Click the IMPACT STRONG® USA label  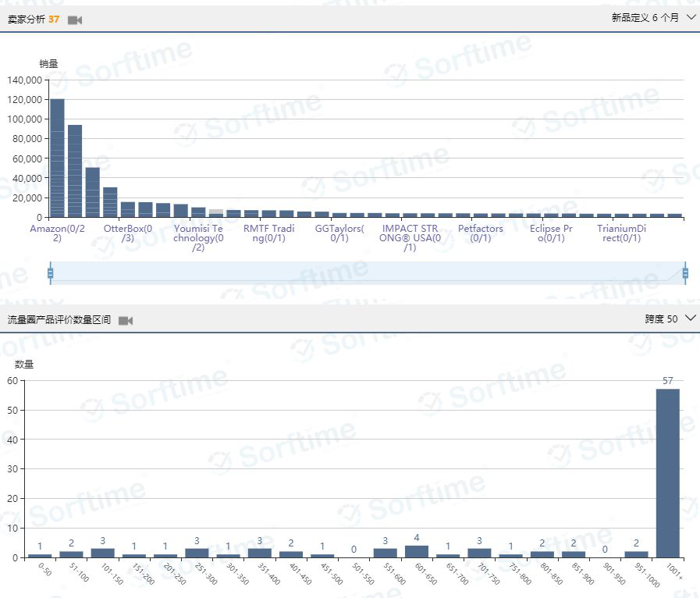pyautogui.click(x=410, y=237)
